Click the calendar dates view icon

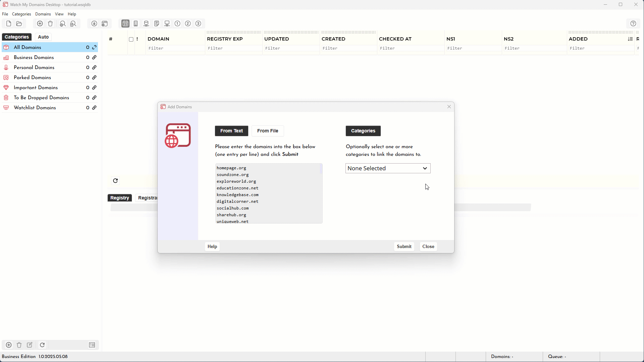[x=125, y=23]
